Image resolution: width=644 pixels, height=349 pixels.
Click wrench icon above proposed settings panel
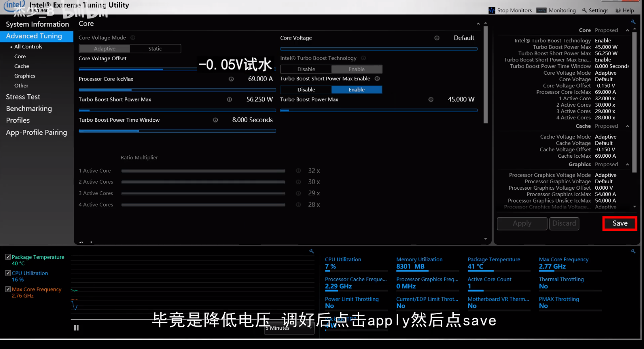tap(633, 22)
